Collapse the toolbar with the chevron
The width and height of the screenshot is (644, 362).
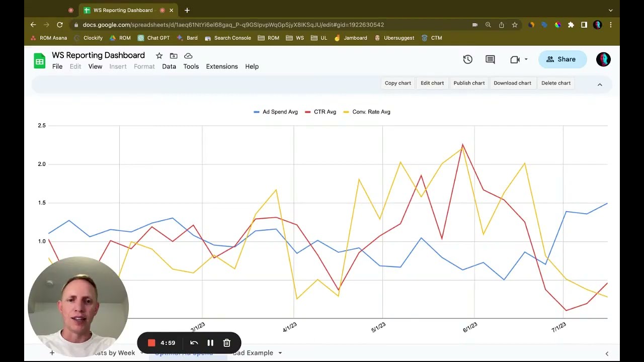click(600, 84)
